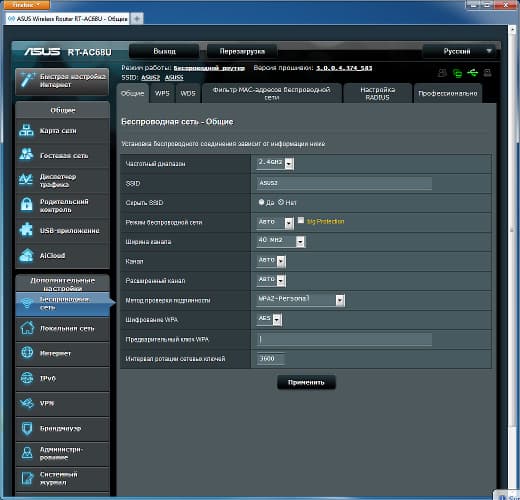Open the Administration (Администрирование) icon
Viewport: 520px width, 500px height.
[27, 453]
